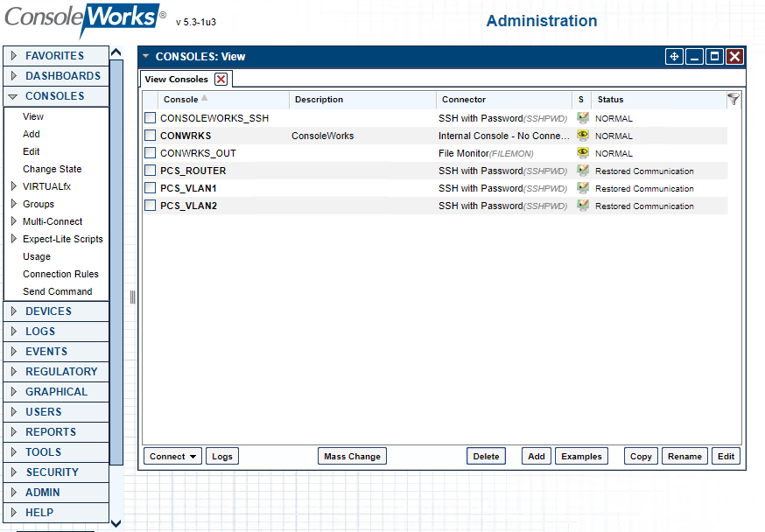Select View under CONSOLES menu
Screen dimensions: 765x532
point(33,116)
